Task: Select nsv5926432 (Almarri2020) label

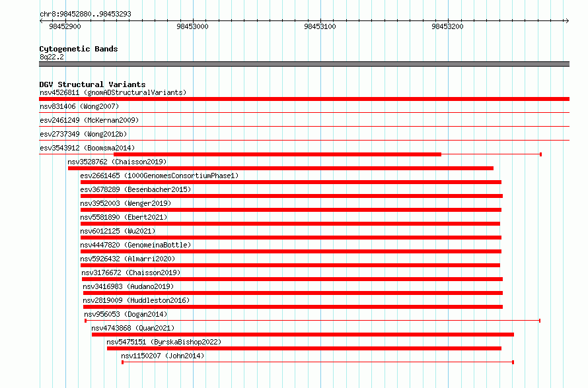Action: 128,259
